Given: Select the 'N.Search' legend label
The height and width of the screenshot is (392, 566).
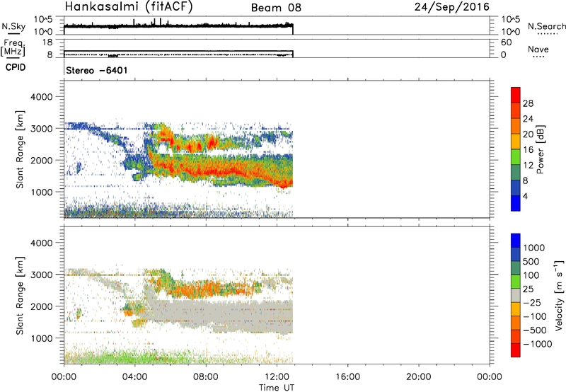Looking at the screenshot, I should [x=547, y=26].
